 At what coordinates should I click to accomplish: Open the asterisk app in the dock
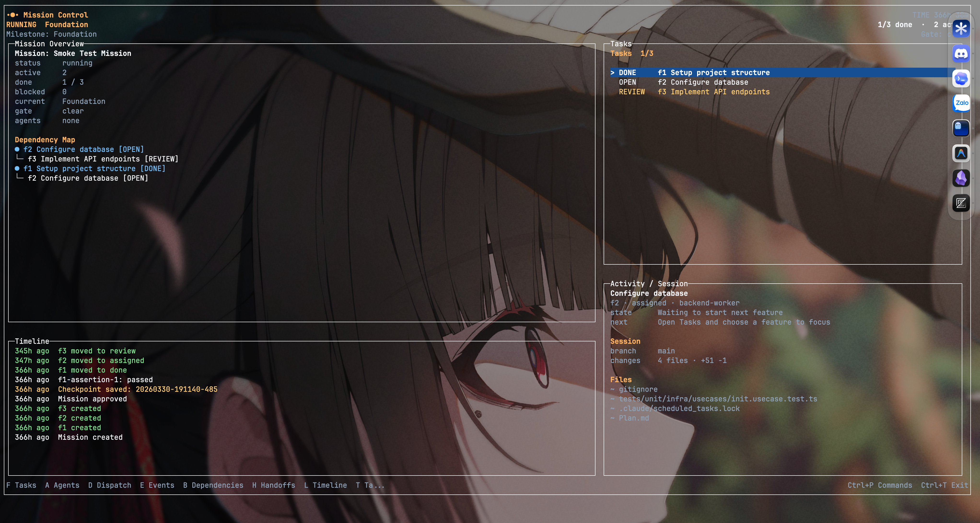[961, 29]
